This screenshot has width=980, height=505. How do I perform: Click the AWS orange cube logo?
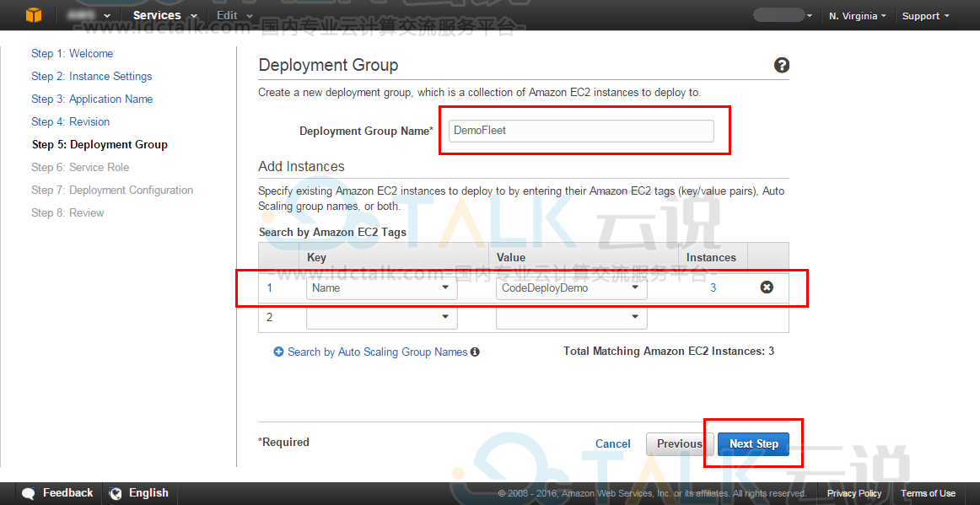34,15
